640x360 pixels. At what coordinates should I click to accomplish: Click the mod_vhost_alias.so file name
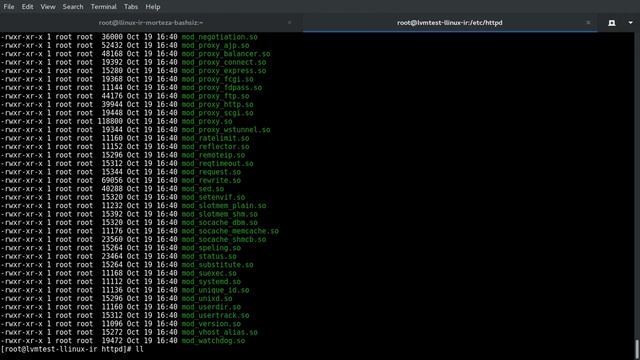pos(220,332)
